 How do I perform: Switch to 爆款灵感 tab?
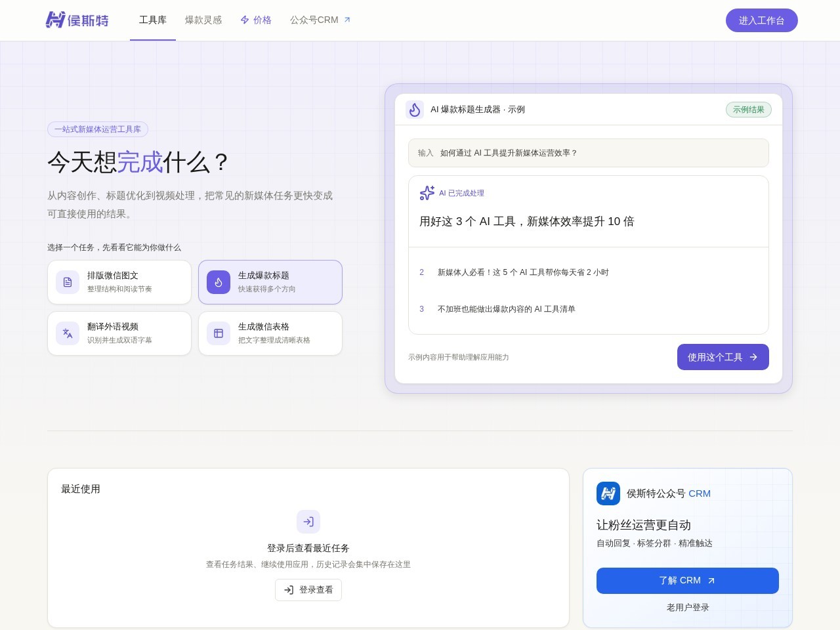[x=203, y=20]
